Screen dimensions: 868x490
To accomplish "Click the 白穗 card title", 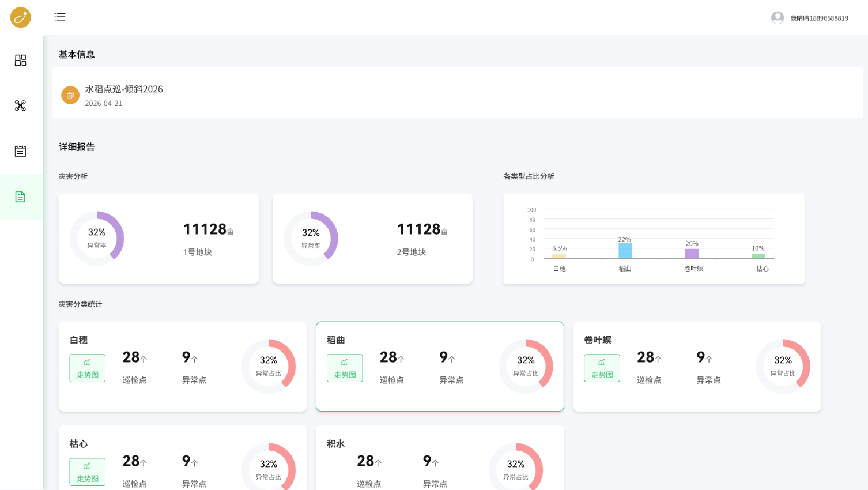I will click(79, 340).
